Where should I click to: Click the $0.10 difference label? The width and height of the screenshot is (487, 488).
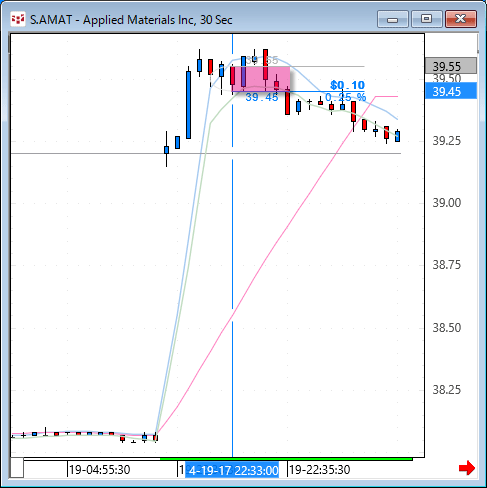click(x=347, y=85)
